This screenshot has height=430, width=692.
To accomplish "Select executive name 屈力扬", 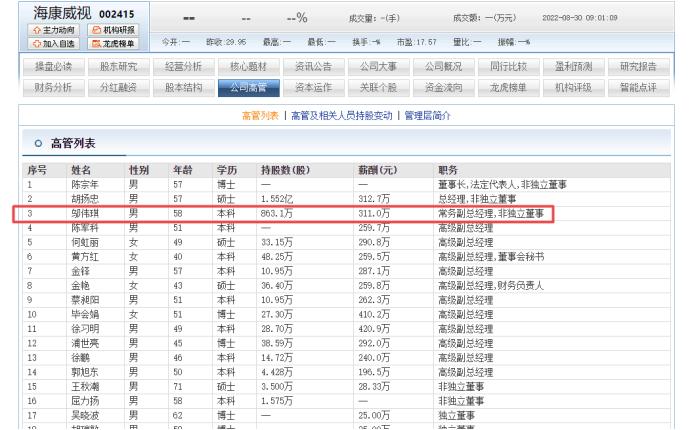I will [85, 401].
